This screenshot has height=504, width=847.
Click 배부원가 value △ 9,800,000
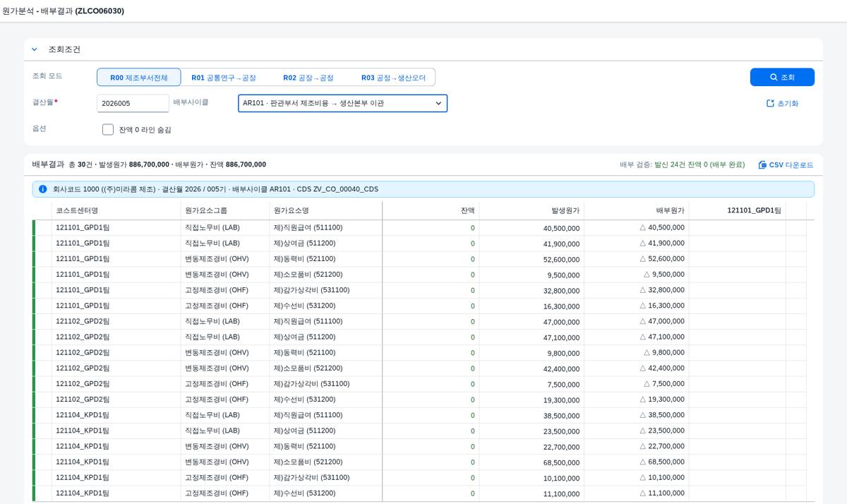[664, 353]
